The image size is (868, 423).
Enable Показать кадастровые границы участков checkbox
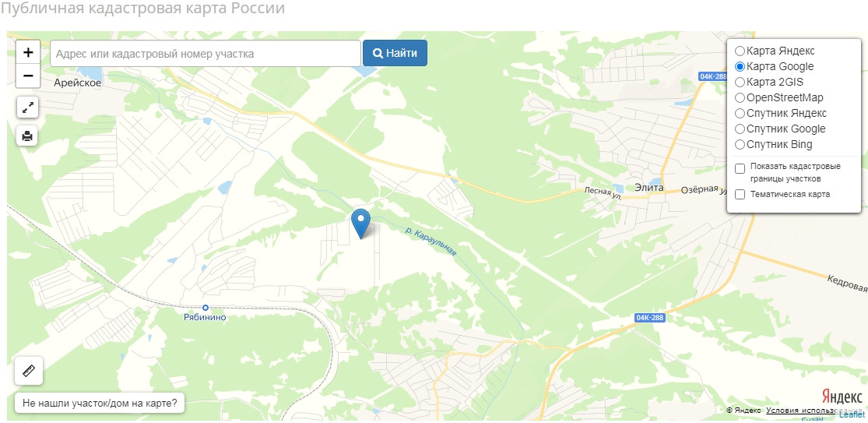tap(740, 169)
